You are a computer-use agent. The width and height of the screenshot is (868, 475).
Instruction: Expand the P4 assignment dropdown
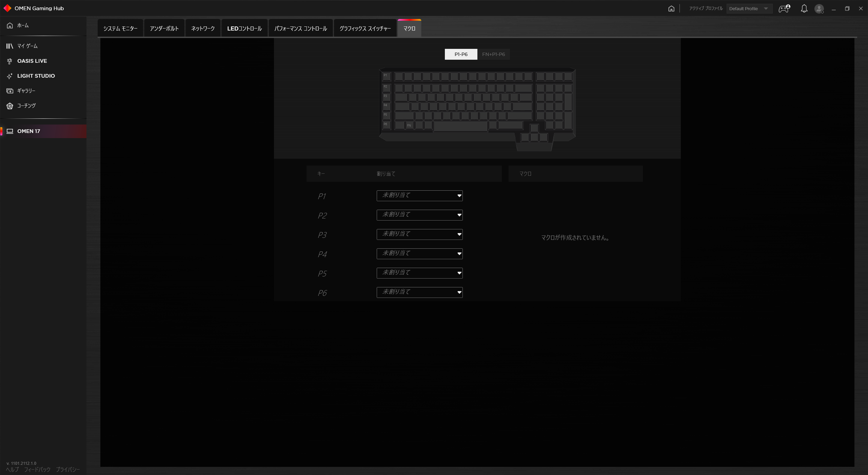coord(419,254)
